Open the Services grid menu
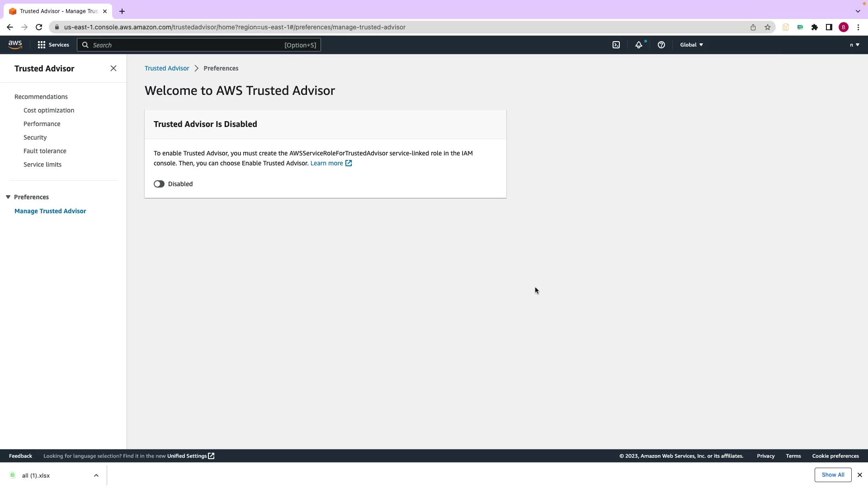 pyautogui.click(x=53, y=45)
